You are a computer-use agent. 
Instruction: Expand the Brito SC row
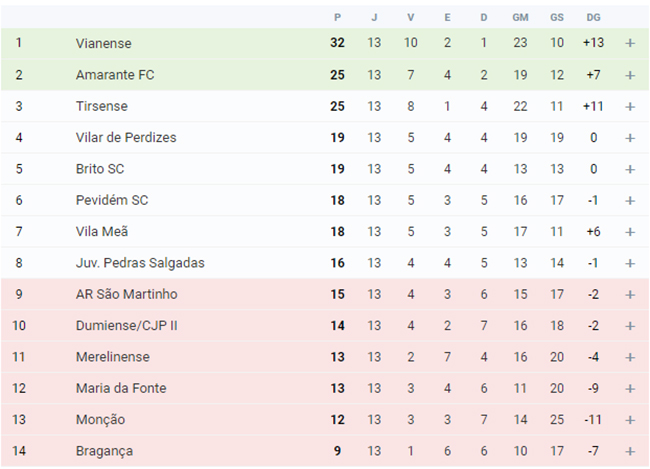pyautogui.click(x=630, y=169)
